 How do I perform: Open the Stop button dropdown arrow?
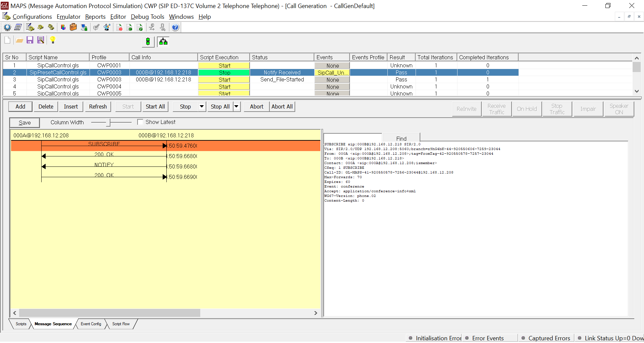tap(202, 107)
